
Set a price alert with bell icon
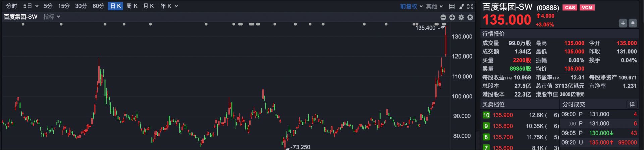pos(633,23)
